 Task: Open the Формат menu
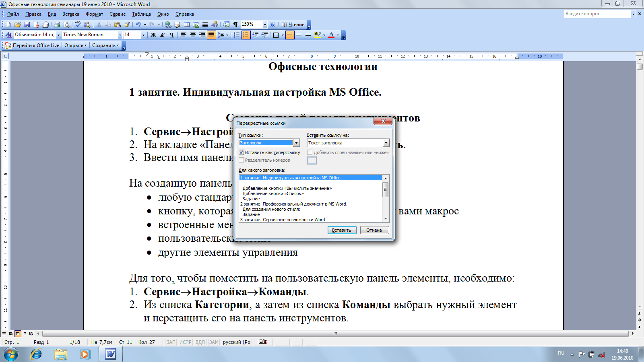[95, 14]
